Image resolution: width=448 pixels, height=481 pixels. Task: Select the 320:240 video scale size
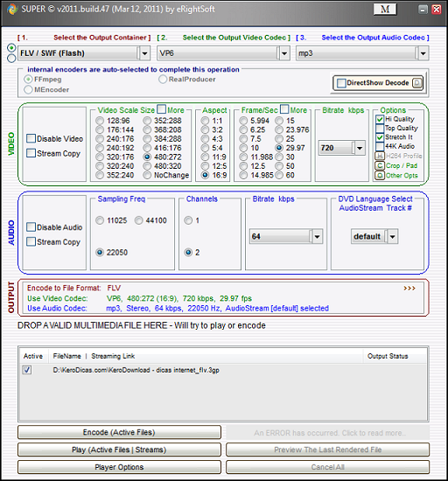100,166
